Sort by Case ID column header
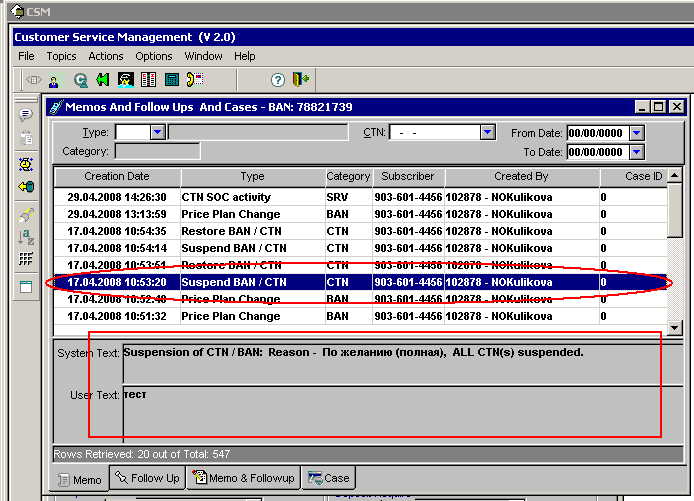Image resolution: width=694 pixels, height=501 pixels. (x=634, y=177)
